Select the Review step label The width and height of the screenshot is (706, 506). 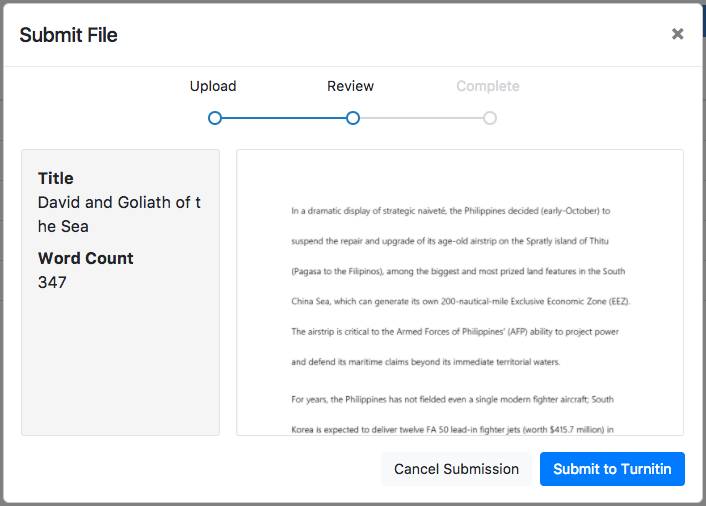[350, 86]
